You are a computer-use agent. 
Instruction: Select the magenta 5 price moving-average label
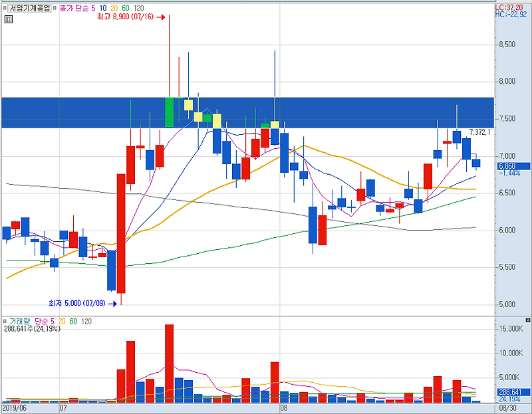coord(93,8)
